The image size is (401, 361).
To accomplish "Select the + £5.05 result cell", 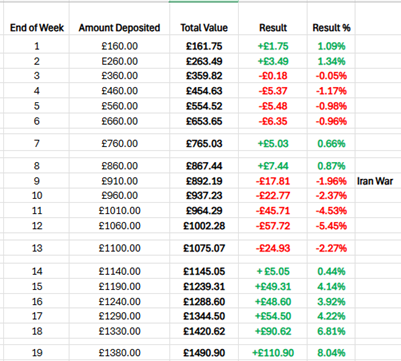I will click(x=273, y=271).
